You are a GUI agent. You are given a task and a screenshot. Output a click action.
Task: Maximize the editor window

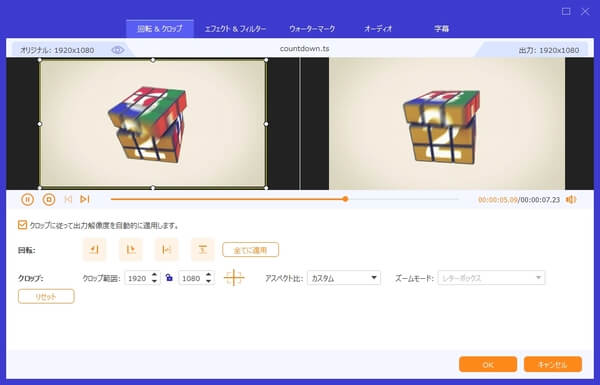[x=566, y=11]
